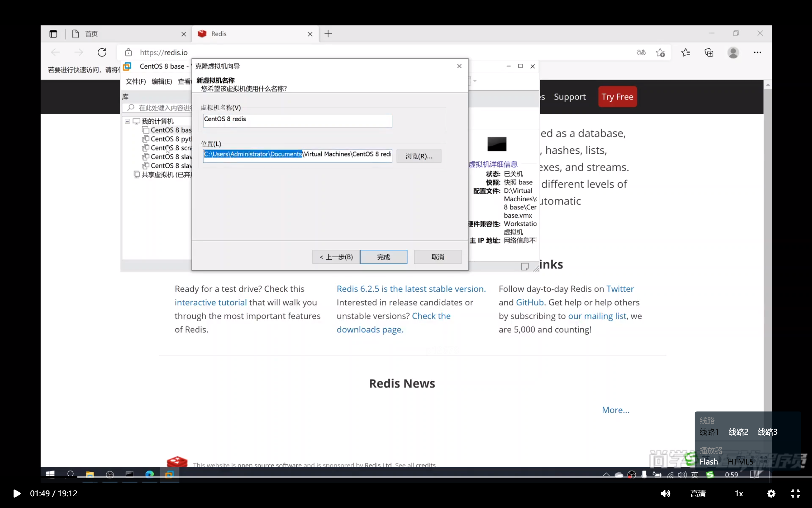Click the address bar URL
812x508 pixels.
point(164,52)
